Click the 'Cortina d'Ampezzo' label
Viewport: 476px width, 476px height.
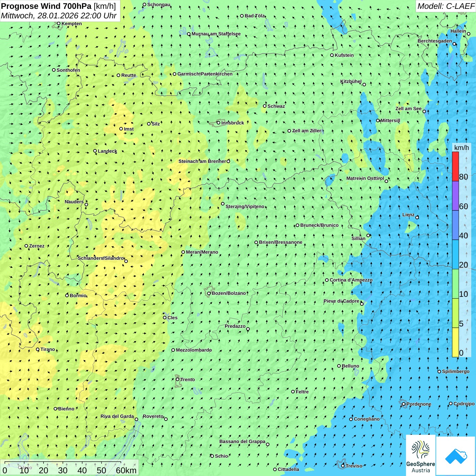click(351, 280)
